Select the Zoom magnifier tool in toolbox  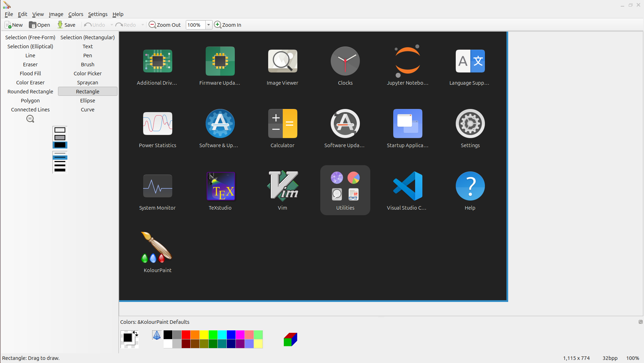(30, 119)
